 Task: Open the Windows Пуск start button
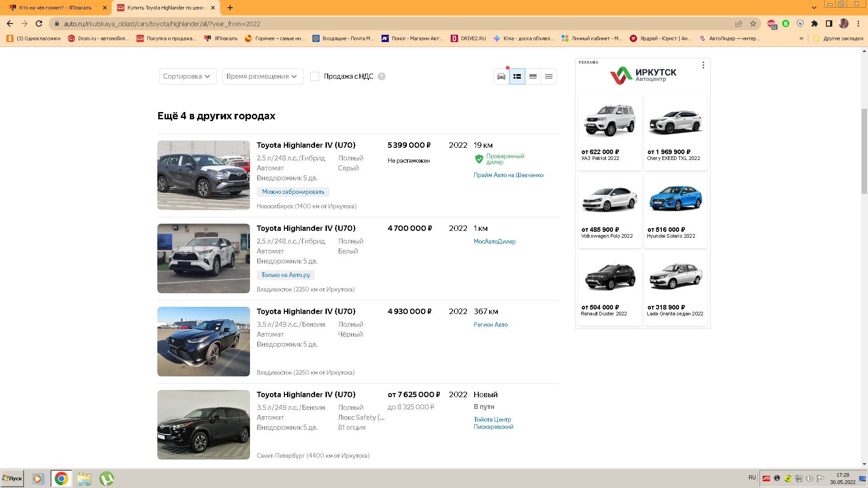coord(12,479)
